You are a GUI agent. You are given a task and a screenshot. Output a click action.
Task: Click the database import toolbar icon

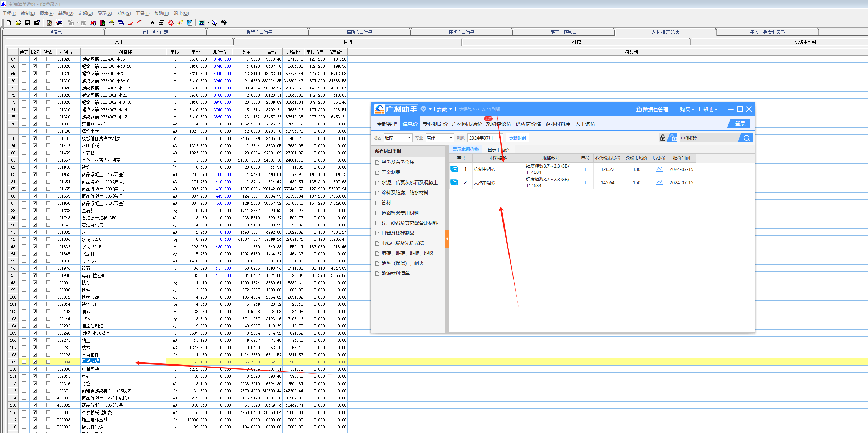point(112,23)
